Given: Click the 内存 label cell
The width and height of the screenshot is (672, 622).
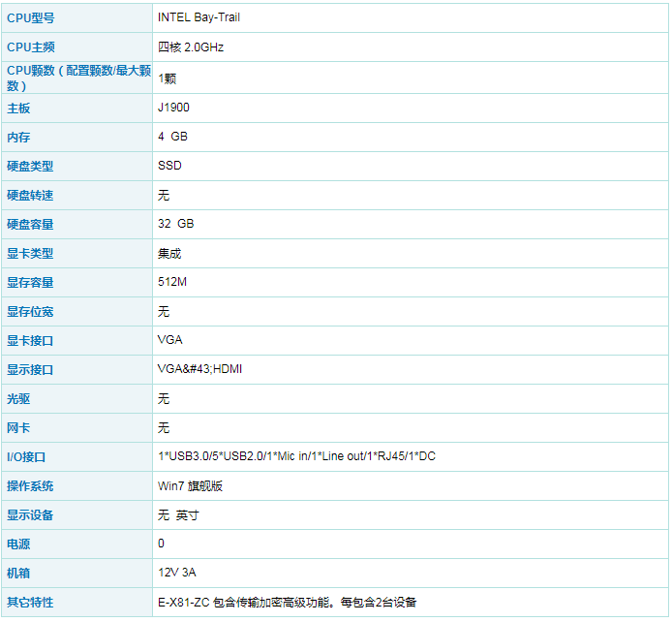Looking at the screenshot, I should [18, 137].
